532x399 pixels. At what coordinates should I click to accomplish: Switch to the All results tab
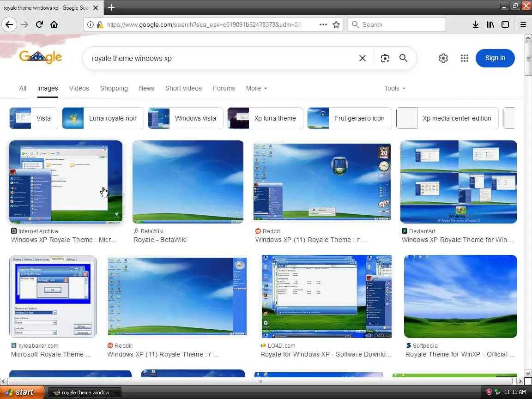(x=23, y=88)
